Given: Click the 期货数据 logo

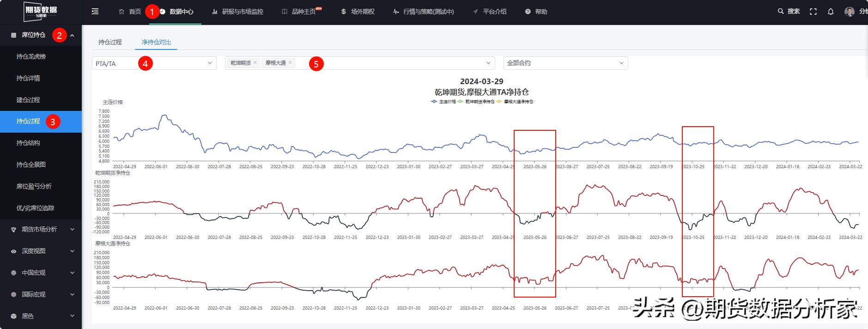Looking at the screenshot, I should [41, 12].
